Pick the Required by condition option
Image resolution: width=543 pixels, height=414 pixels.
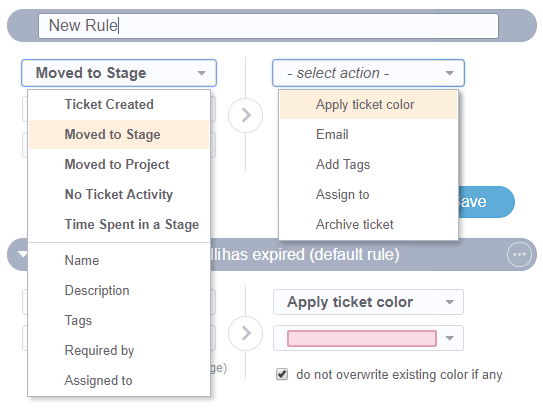coord(119,351)
